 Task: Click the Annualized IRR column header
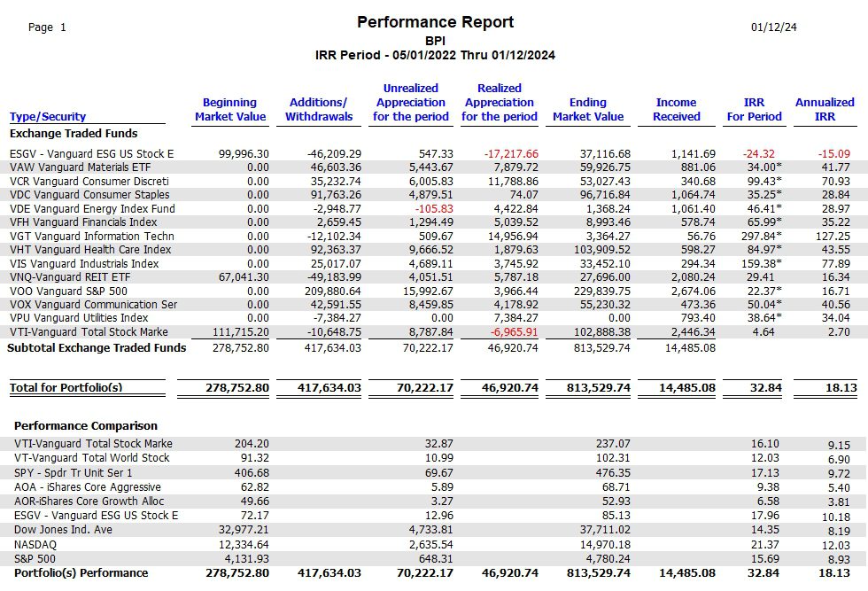click(x=825, y=109)
